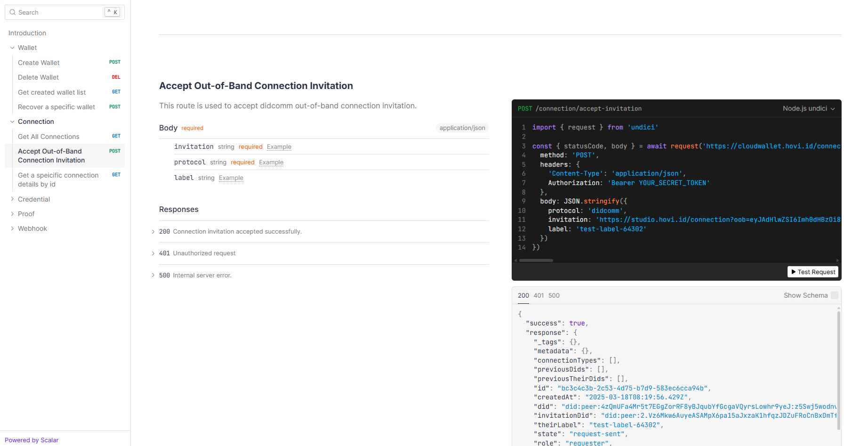Collapse the Wallet sidebar section
This screenshot has height=446, width=868.
12,48
